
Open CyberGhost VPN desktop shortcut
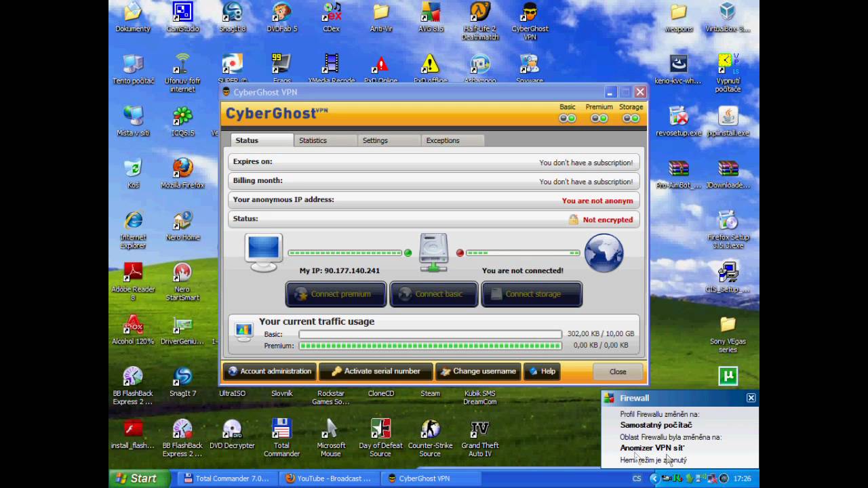(530, 21)
